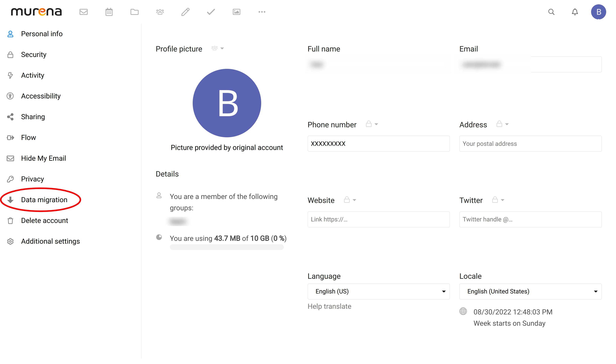Open the Photos app icon
The image size is (616, 364).
236,12
